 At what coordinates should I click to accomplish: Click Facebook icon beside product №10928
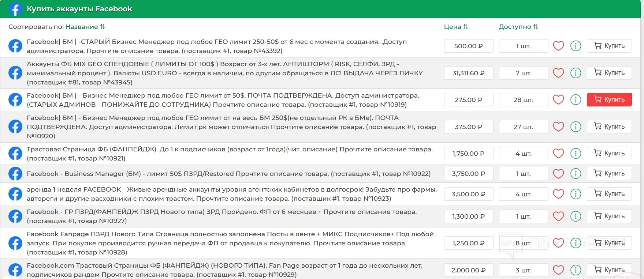15,243
